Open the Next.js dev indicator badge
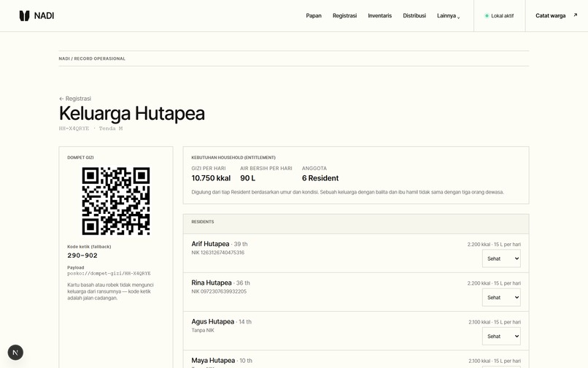This screenshot has height=368, width=588. click(15, 352)
